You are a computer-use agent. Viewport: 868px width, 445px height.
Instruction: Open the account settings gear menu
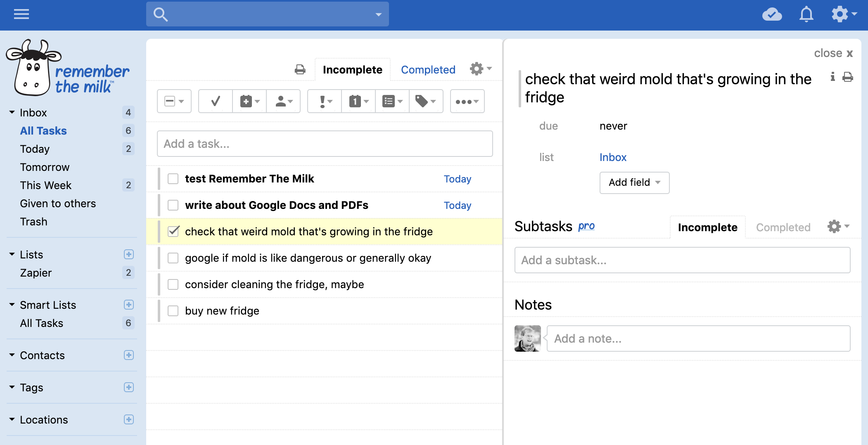(844, 14)
